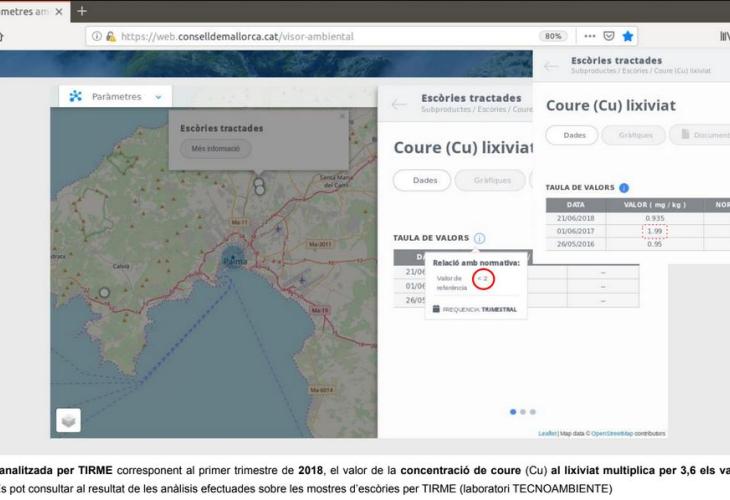
Task: Open the Documents tab in overlay panel
Action: pos(700,135)
